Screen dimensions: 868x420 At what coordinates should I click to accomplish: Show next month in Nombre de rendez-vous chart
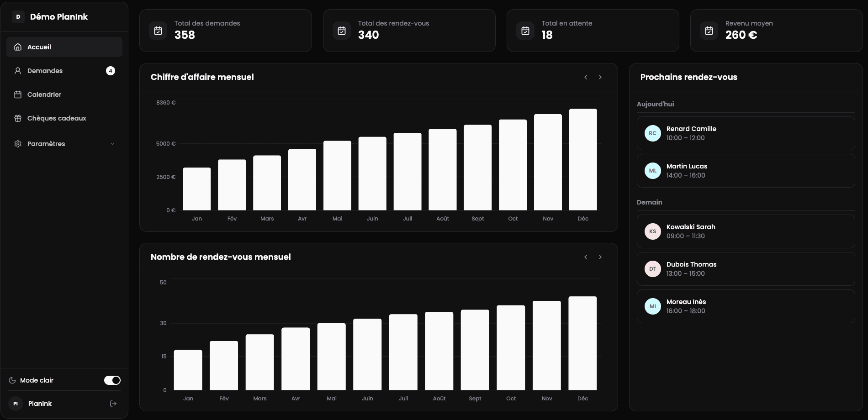(x=600, y=257)
